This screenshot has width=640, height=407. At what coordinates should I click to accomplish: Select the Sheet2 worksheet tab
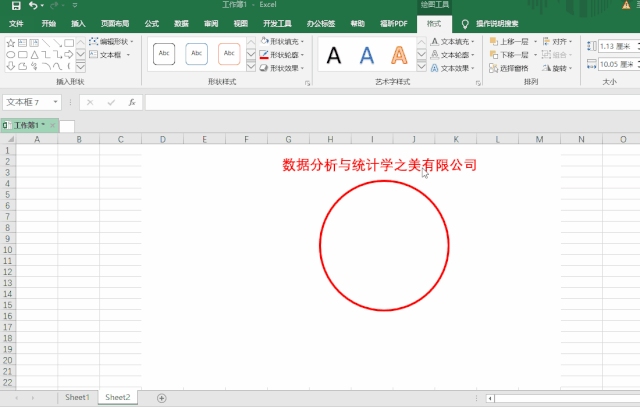[118, 397]
